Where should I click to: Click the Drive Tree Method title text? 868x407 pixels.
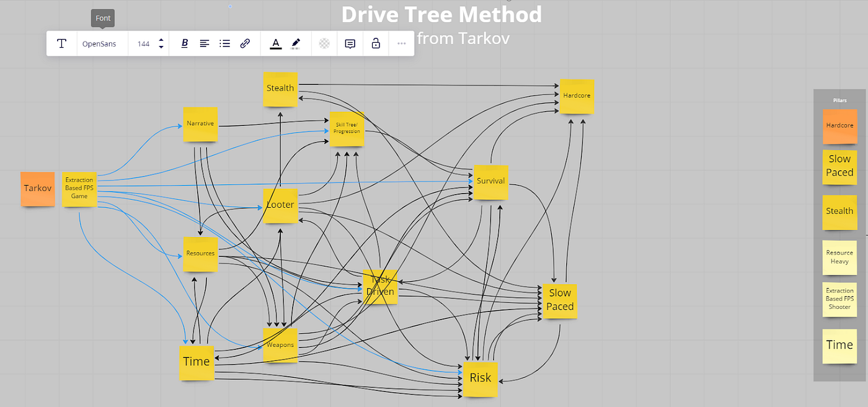441,14
